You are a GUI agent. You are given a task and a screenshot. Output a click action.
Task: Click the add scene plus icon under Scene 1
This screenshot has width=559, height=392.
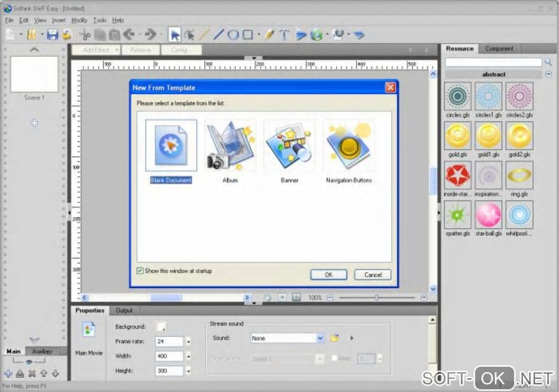34,123
